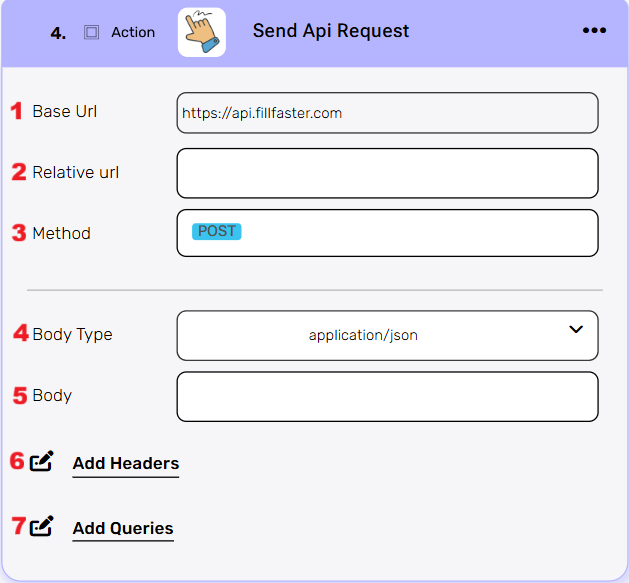Click the edit icon beside Add Headers
The image size is (629, 583).
point(41,462)
